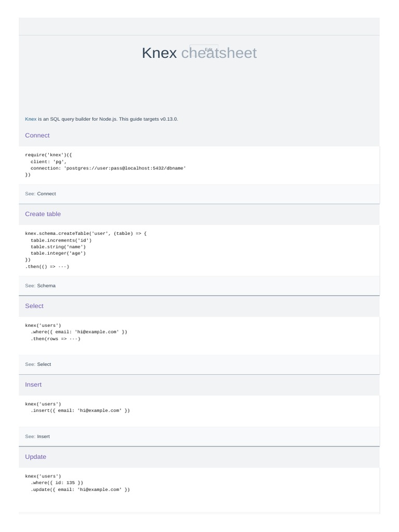Follow the Connect link after 'See:'
399x532 pixels.
click(46, 193)
